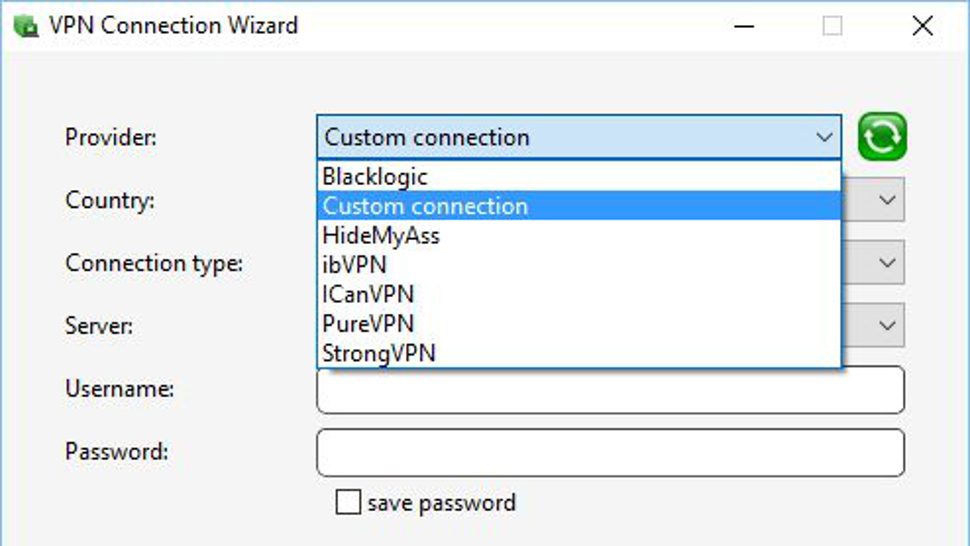Click the green refresh providers icon
The image size is (970, 546).
click(x=882, y=137)
